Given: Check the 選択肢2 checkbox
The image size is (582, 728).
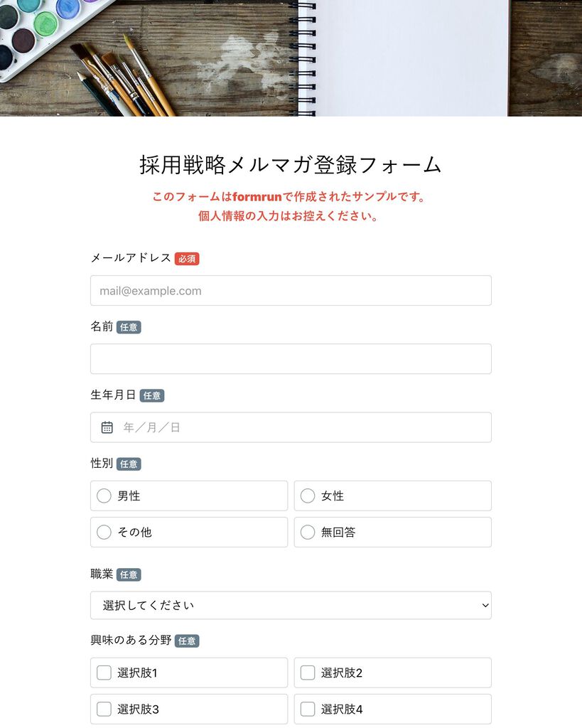Looking at the screenshot, I should [308, 673].
